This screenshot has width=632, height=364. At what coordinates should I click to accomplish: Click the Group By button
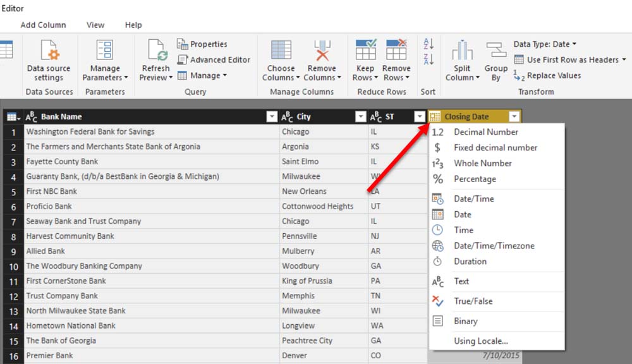coord(496,51)
